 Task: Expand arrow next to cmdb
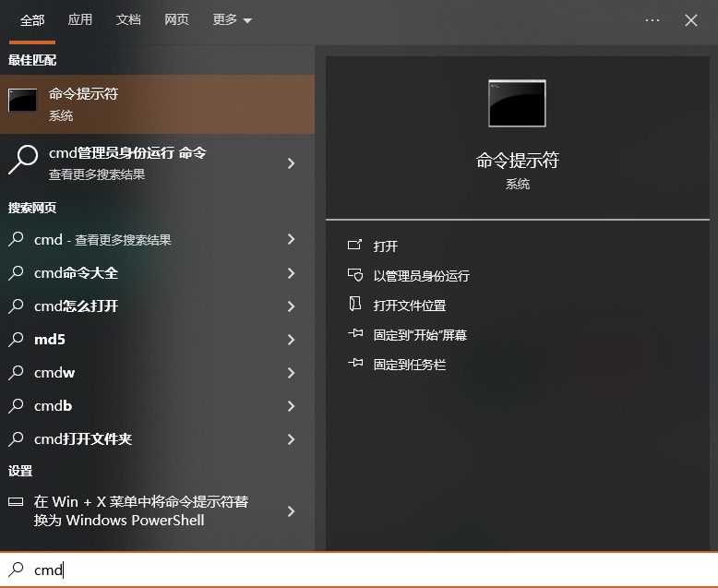point(291,406)
